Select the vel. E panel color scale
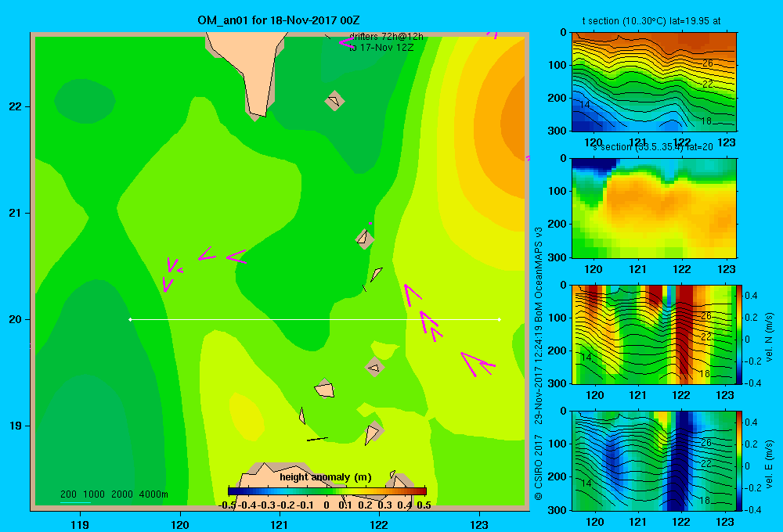Viewport: 783px width, 532px height. point(739,461)
